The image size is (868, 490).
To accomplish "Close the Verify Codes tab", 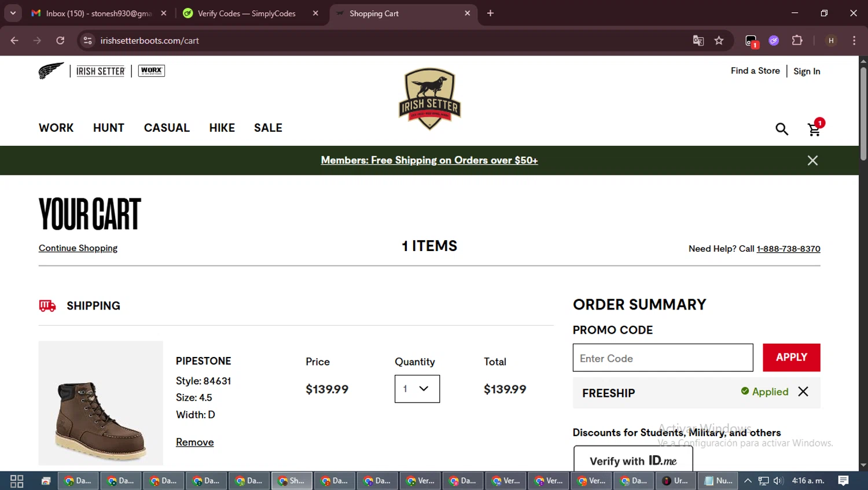I will click(315, 13).
